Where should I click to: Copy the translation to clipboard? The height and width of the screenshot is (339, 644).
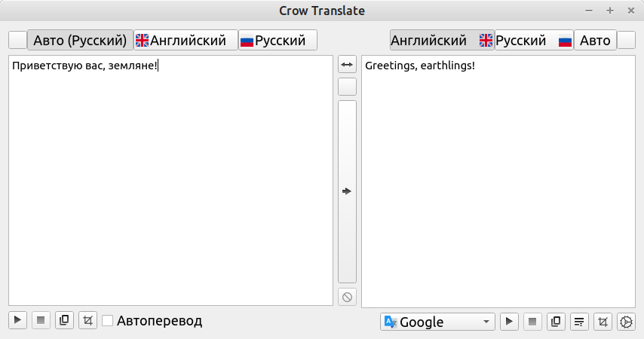point(556,322)
